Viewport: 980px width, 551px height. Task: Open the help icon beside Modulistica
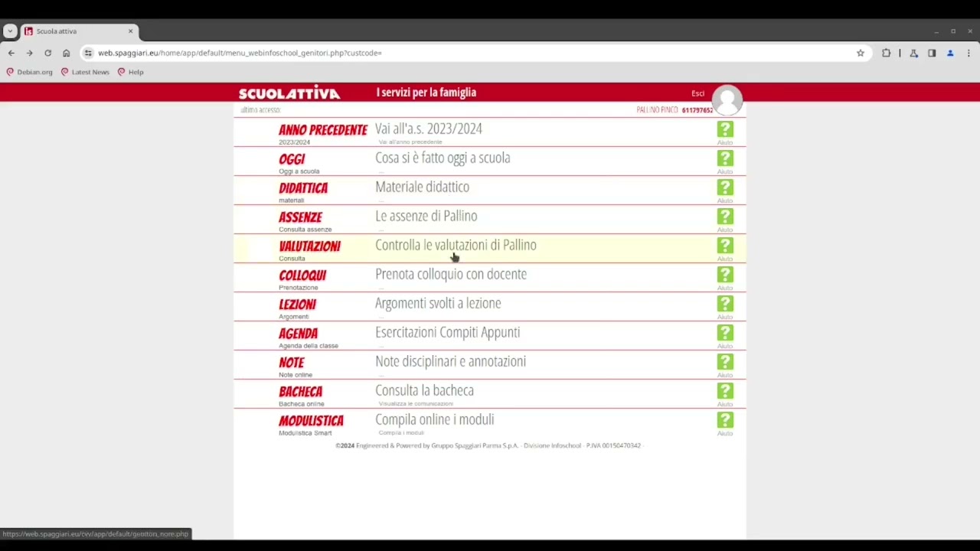[x=725, y=420]
